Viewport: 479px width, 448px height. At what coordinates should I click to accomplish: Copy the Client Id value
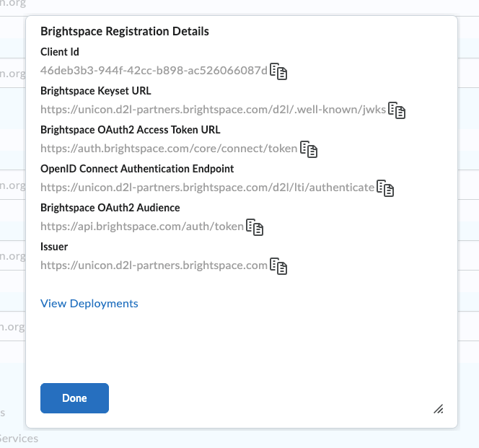[278, 71]
